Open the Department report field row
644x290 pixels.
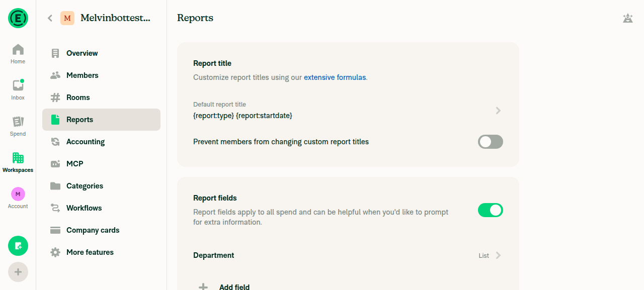point(348,255)
